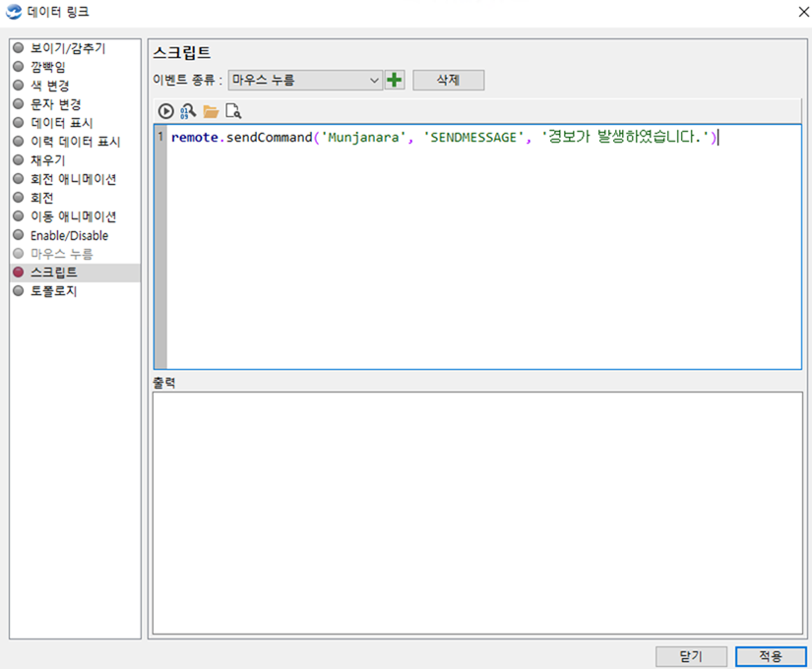Click the run script play icon

click(x=166, y=111)
